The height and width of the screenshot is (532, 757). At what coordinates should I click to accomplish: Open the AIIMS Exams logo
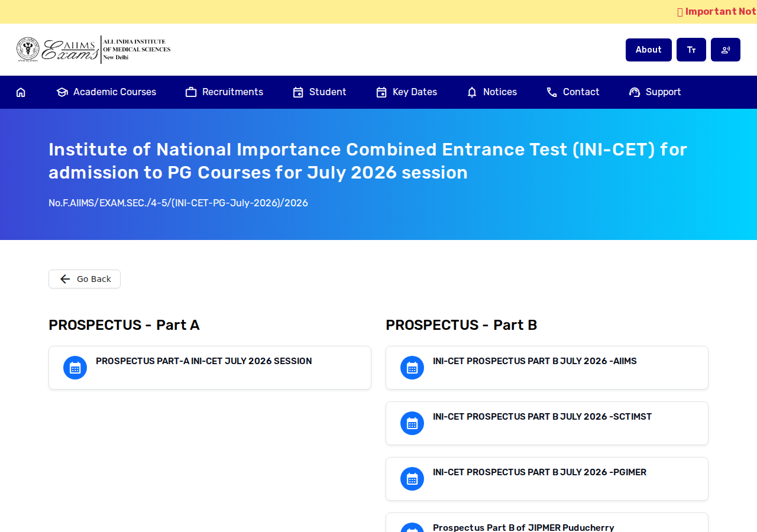(93, 50)
